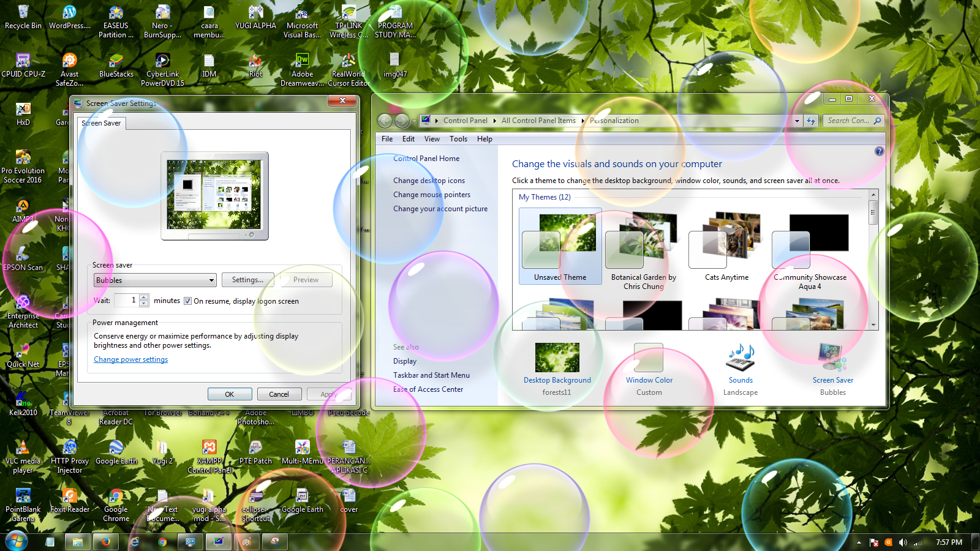980x551 pixels.
Task: Open Chrome from the taskbar
Action: tap(162, 542)
